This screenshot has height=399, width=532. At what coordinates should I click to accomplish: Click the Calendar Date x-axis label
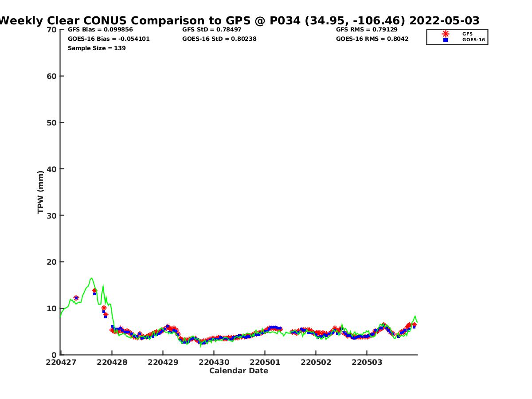pos(239,371)
